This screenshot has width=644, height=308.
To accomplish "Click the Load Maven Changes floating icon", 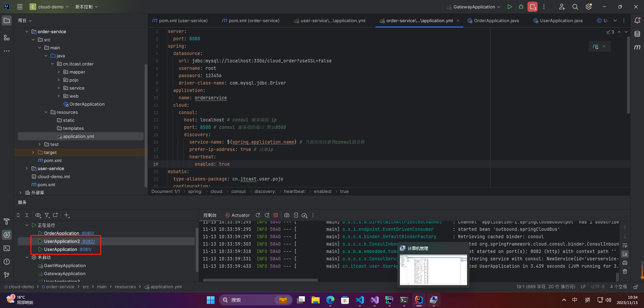I will (x=595, y=47).
